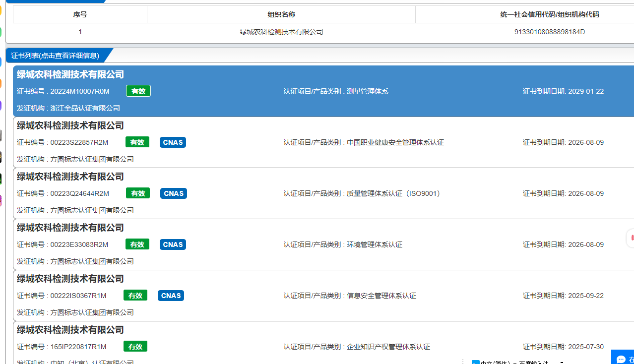
Task: Click sequence number 1 in organization table
Action: (x=80, y=32)
